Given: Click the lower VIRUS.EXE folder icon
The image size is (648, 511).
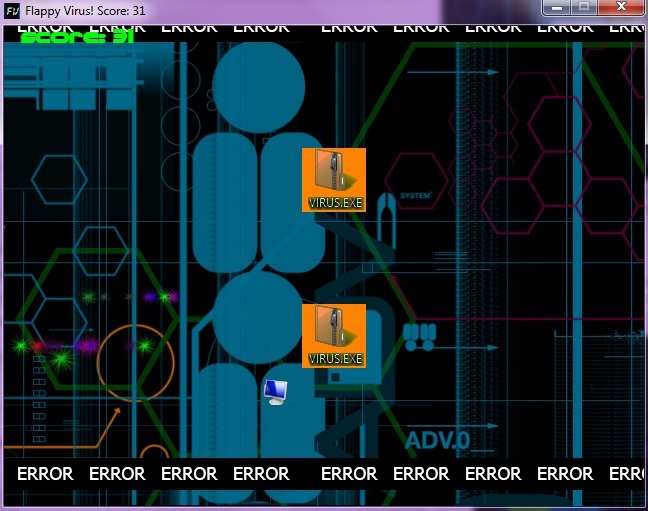Looking at the screenshot, I should 334,335.
